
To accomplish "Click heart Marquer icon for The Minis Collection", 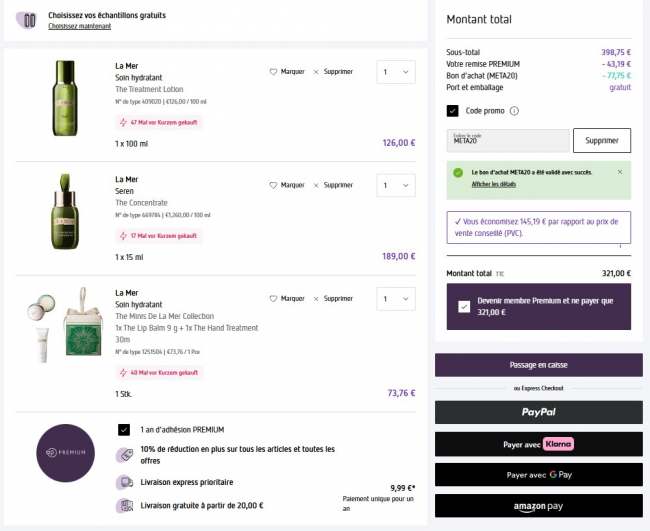I will point(273,298).
